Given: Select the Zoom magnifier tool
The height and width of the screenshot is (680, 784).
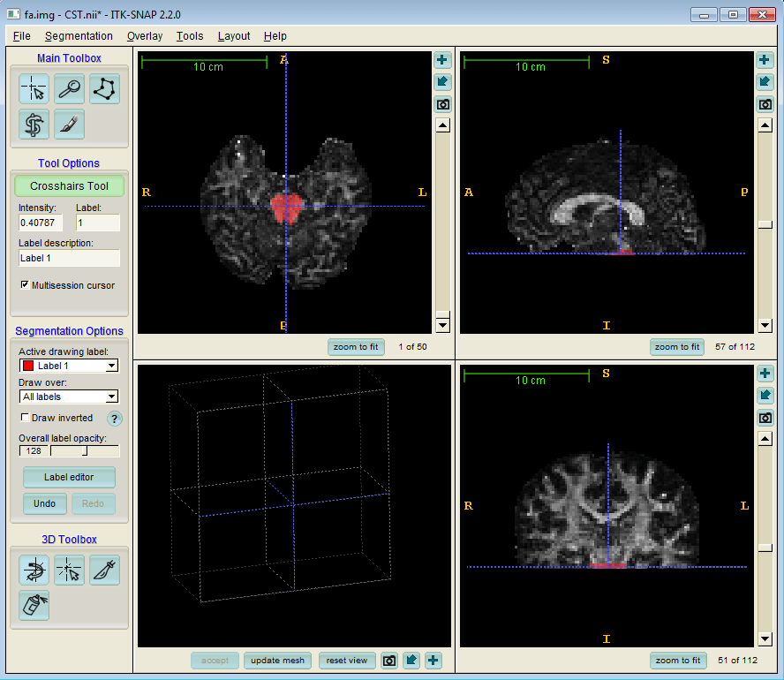Looking at the screenshot, I should [69, 89].
